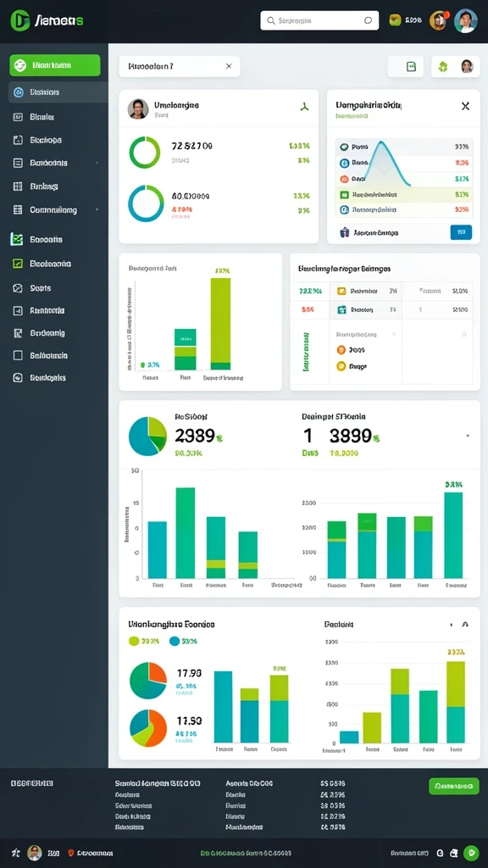488x868 pixels.
Task: Click the green logo in the header
Action: point(20,20)
